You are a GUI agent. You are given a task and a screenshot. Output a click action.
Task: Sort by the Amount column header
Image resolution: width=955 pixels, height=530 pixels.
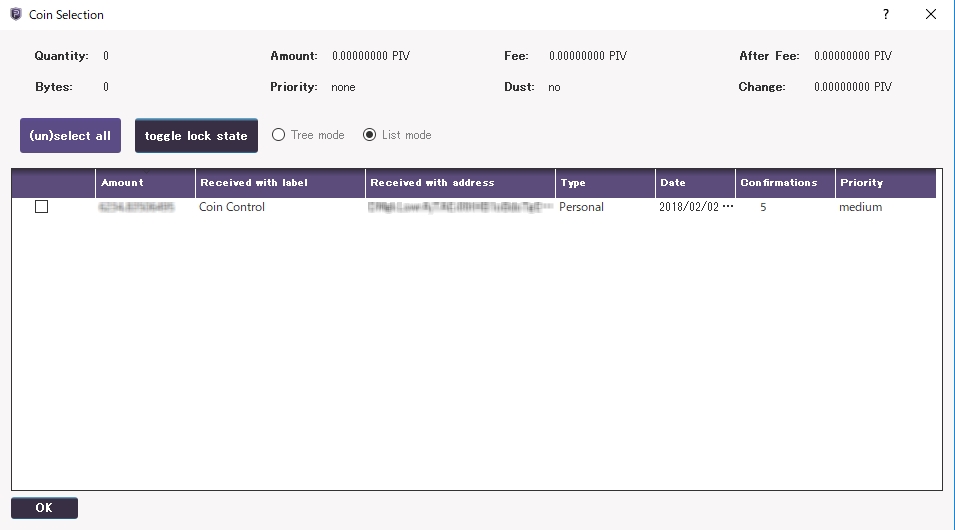tap(145, 183)
